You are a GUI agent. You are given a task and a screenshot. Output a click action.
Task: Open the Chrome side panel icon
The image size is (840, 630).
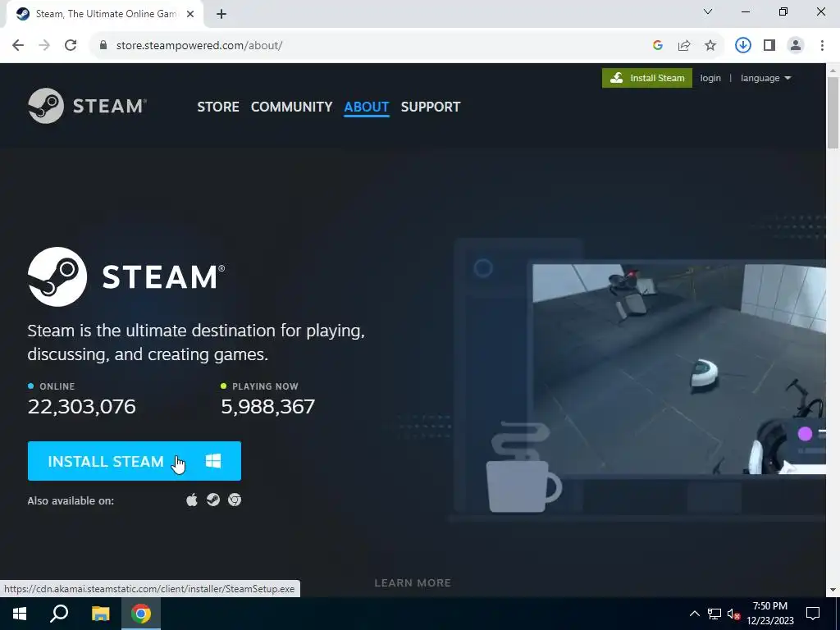(769, 46)
